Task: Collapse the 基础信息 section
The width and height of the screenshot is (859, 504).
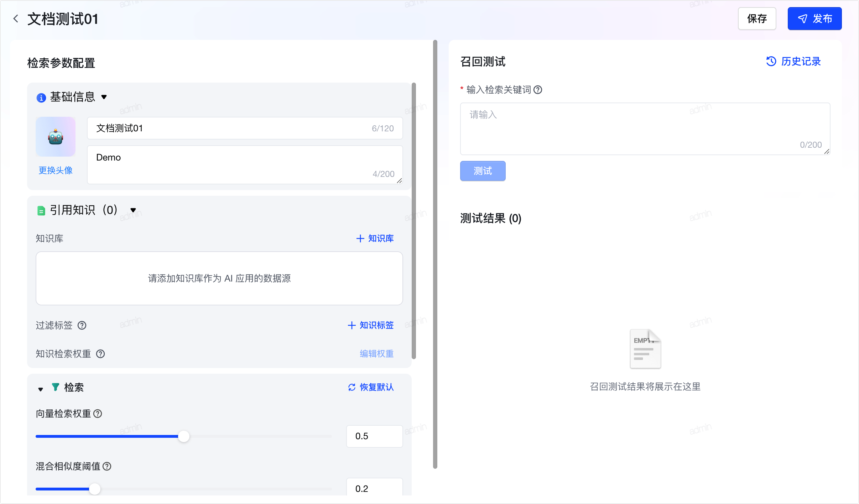Action: 104,97
